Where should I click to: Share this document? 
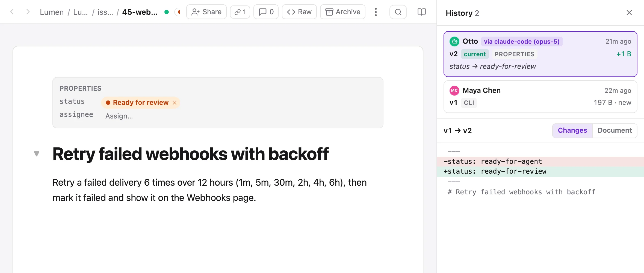206,12
